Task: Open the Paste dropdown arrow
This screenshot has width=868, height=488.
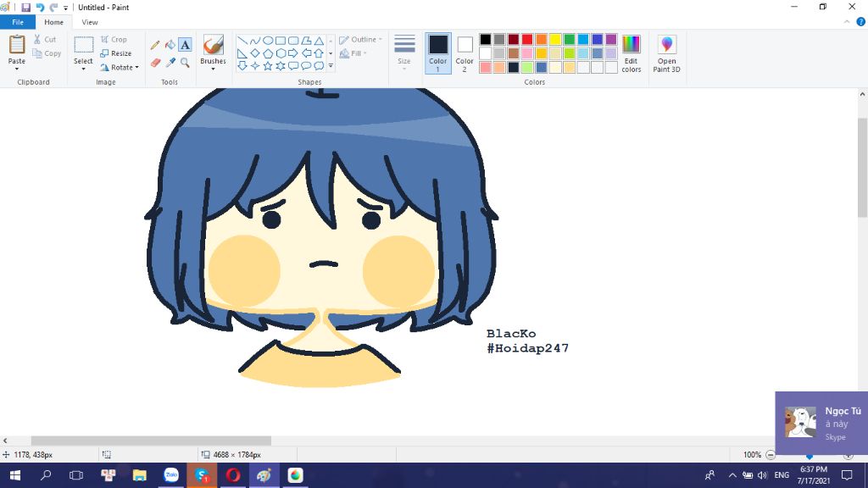Action: point(17,68)
